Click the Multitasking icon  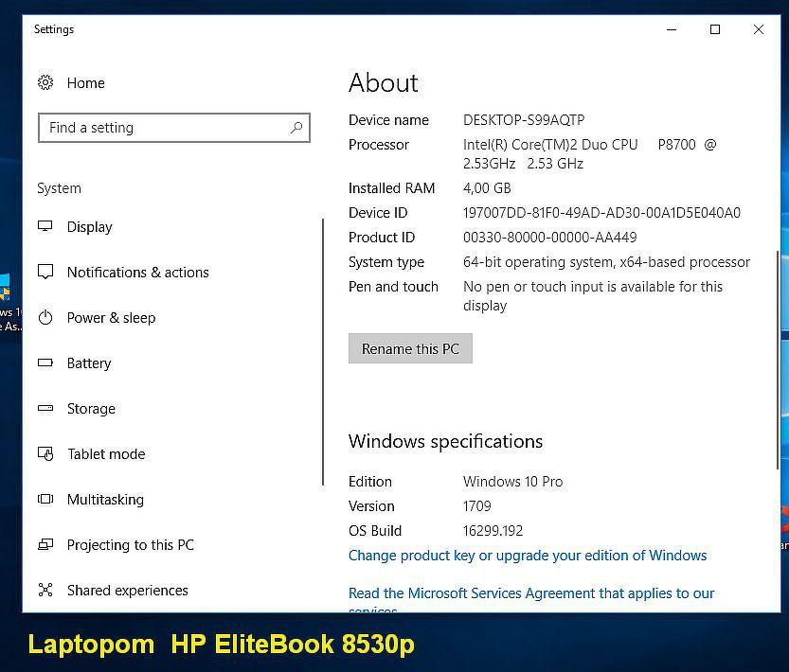pos(45,499)
